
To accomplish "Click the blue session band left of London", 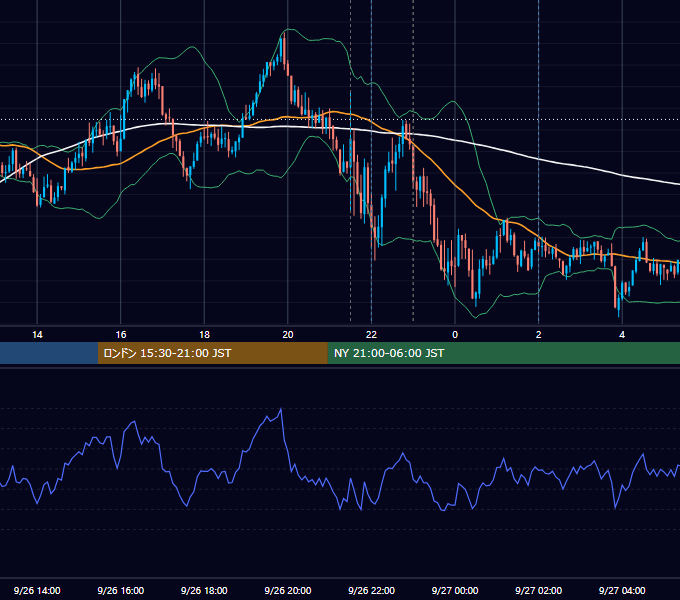I will (49, 353).
